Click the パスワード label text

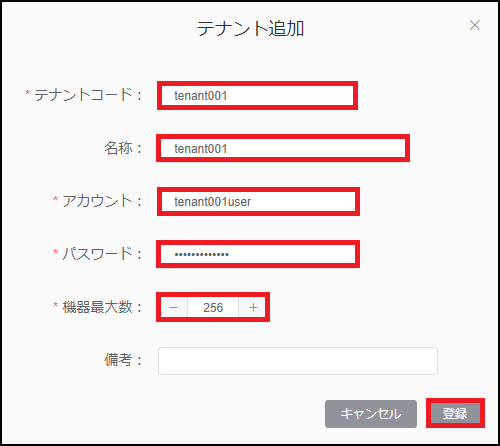coord(97,254)
